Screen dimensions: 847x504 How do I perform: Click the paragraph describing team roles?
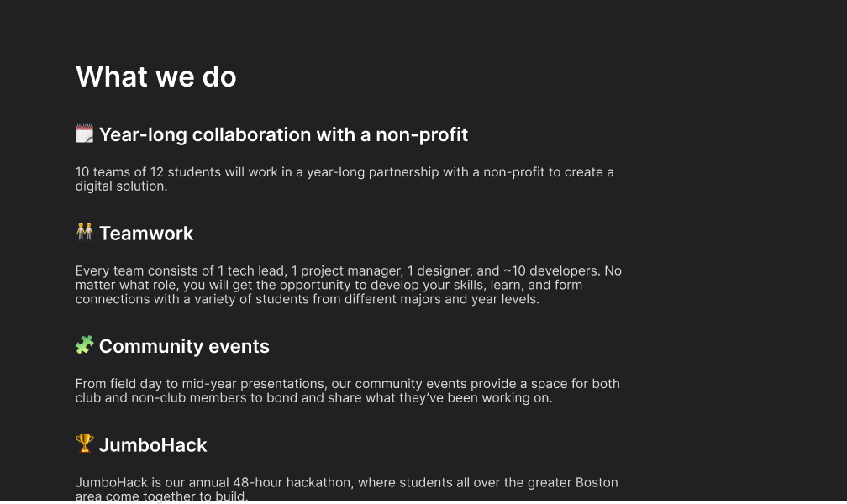[x=348, y=285]
